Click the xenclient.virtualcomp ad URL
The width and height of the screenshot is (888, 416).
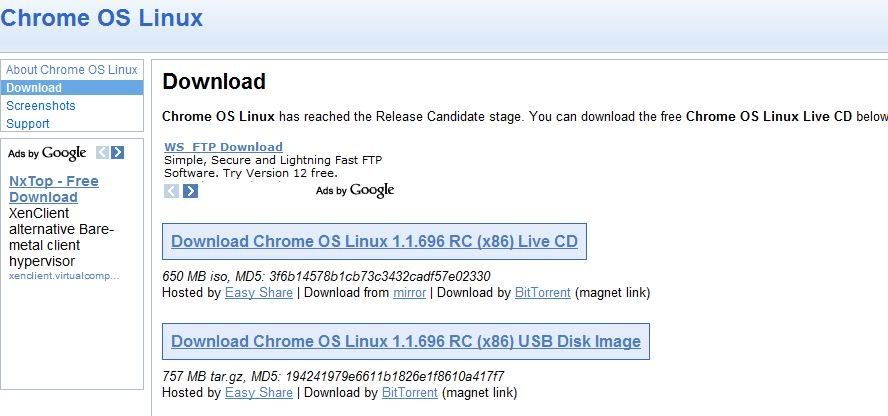(64, 276)
